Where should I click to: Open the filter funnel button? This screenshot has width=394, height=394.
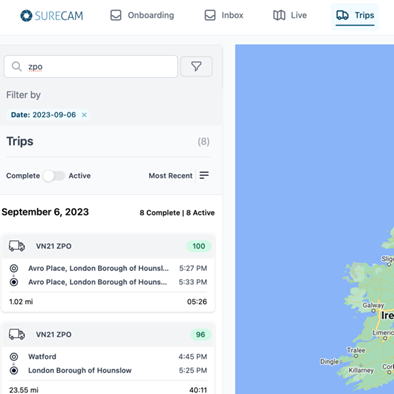click(x=196, y=66)
